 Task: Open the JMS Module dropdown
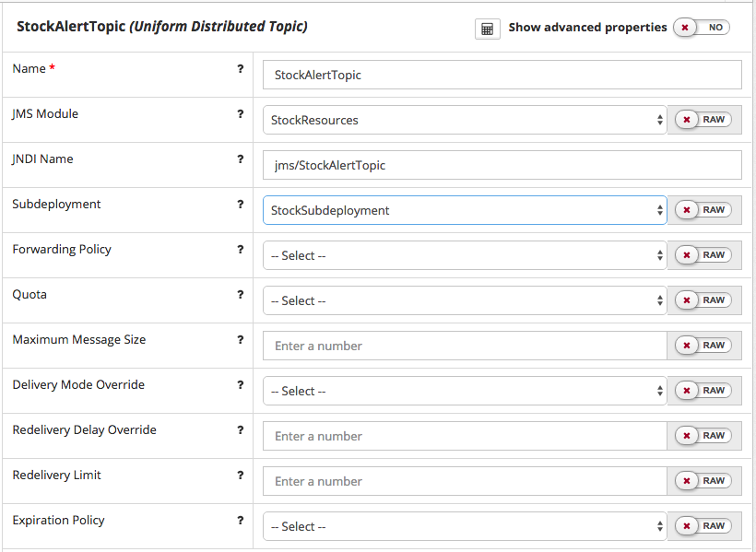(x=464, y=120)
